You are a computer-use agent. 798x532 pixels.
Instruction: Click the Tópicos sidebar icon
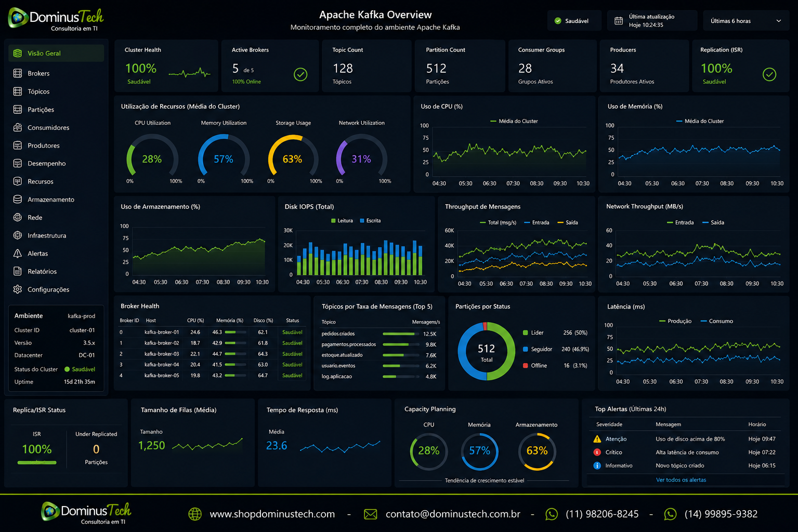pos(18,91)
